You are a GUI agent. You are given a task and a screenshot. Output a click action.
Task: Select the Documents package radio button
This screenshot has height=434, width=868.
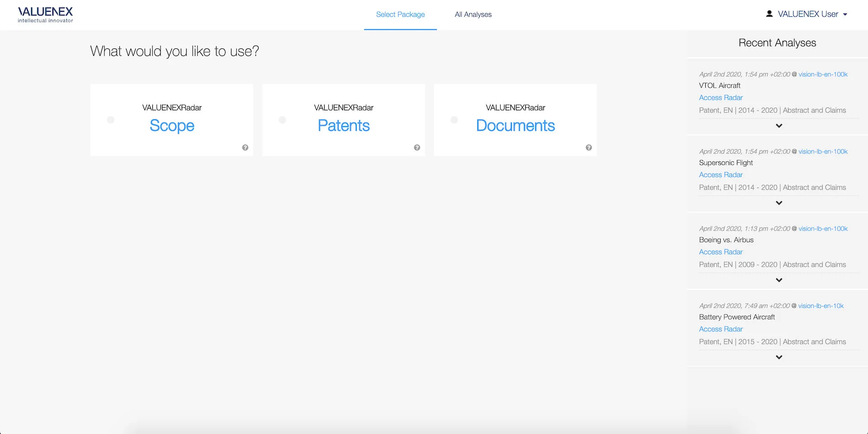454,120
